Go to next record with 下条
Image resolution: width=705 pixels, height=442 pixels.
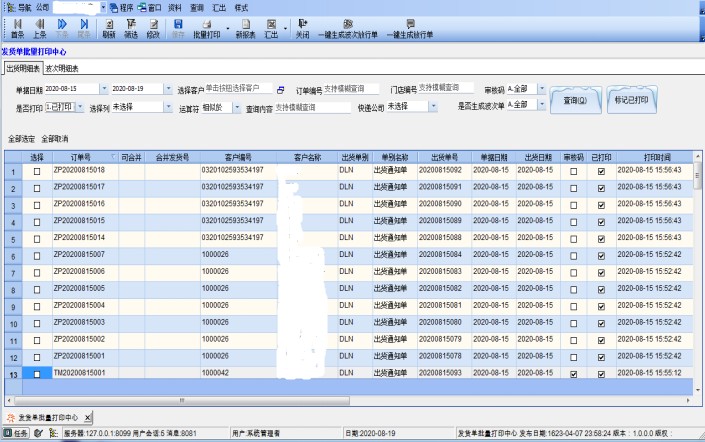62,29
